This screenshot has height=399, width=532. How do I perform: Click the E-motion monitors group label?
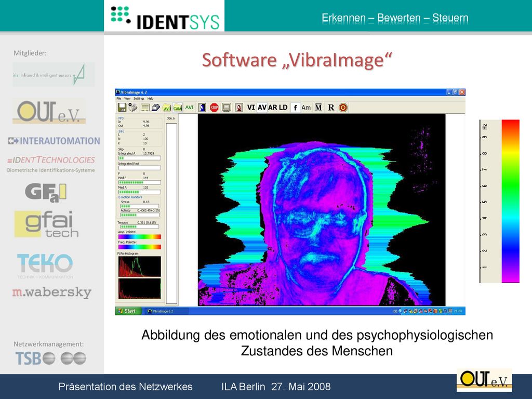[130, 197]
